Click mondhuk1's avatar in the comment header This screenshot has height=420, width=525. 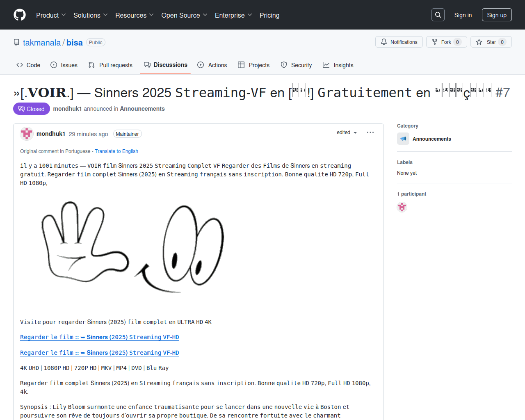tap(27, 134)
